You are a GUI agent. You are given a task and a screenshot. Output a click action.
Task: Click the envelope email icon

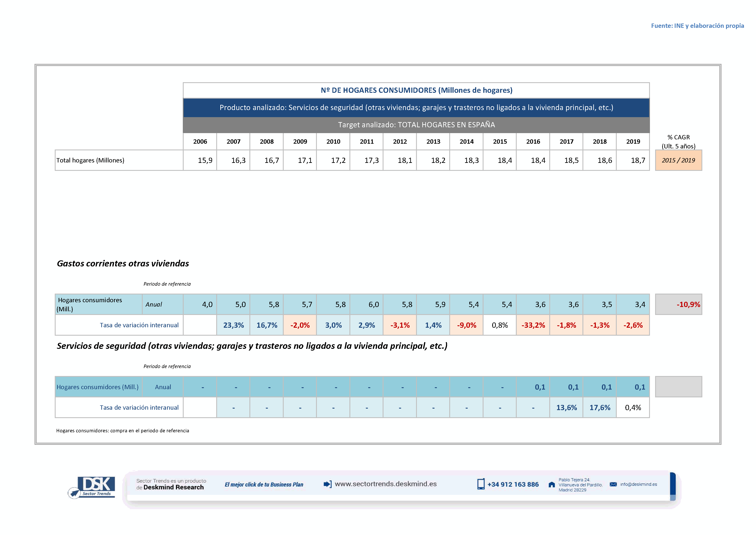point(613,484)
